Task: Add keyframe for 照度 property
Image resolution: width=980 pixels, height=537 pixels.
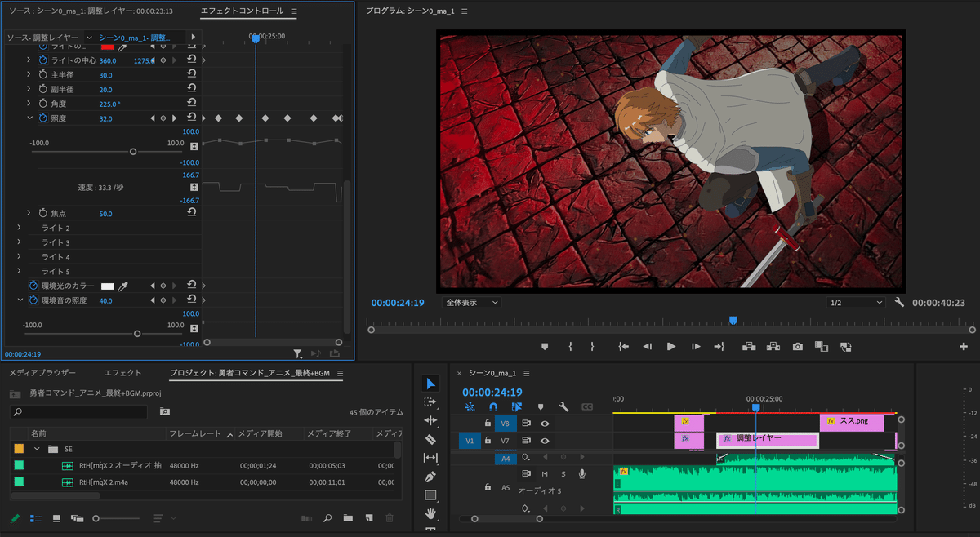Action: coord(163,118)
